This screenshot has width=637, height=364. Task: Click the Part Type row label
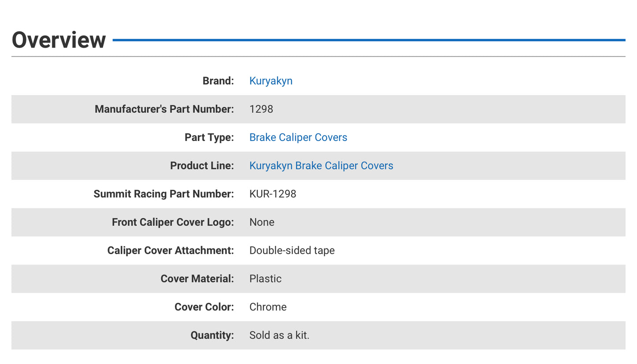pyautogui.click(x=209, y=137)
